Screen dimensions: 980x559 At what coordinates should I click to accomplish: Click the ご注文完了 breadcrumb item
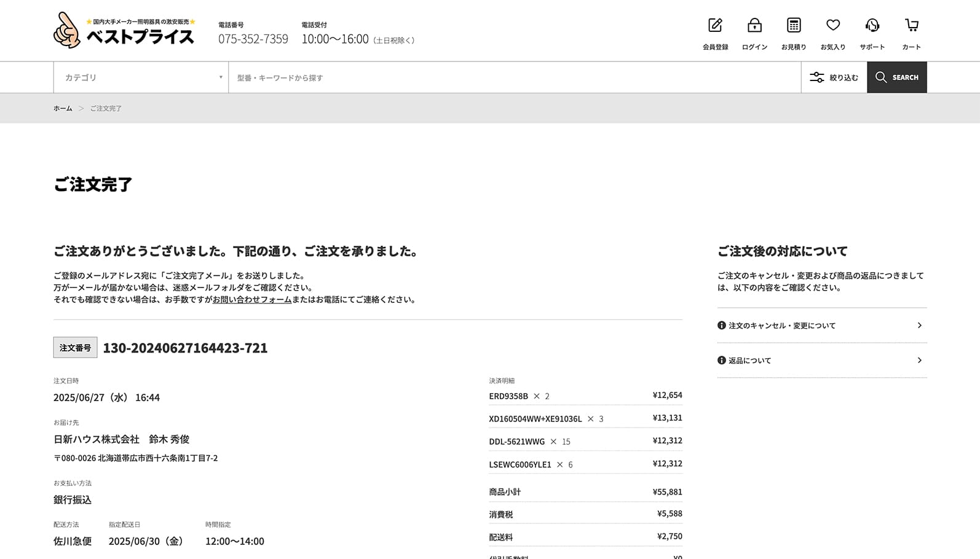(x=106, y=109)
